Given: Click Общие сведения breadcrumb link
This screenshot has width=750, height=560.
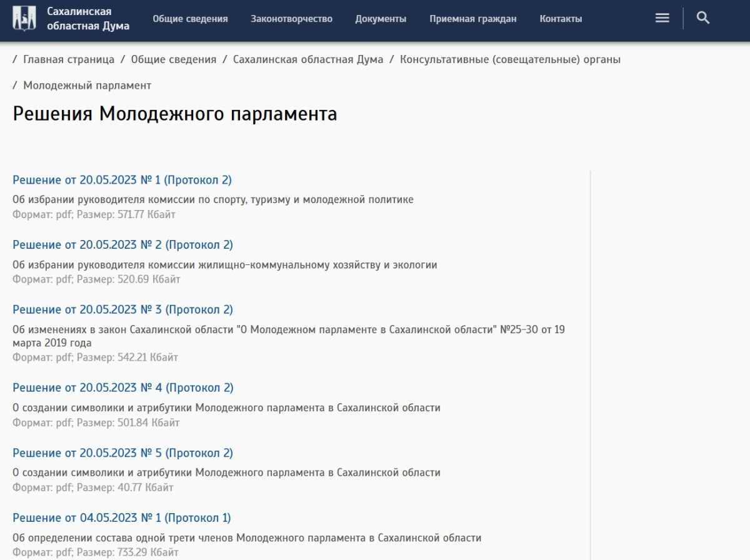Looking at the screenshot, I should [x=173, y=59].
